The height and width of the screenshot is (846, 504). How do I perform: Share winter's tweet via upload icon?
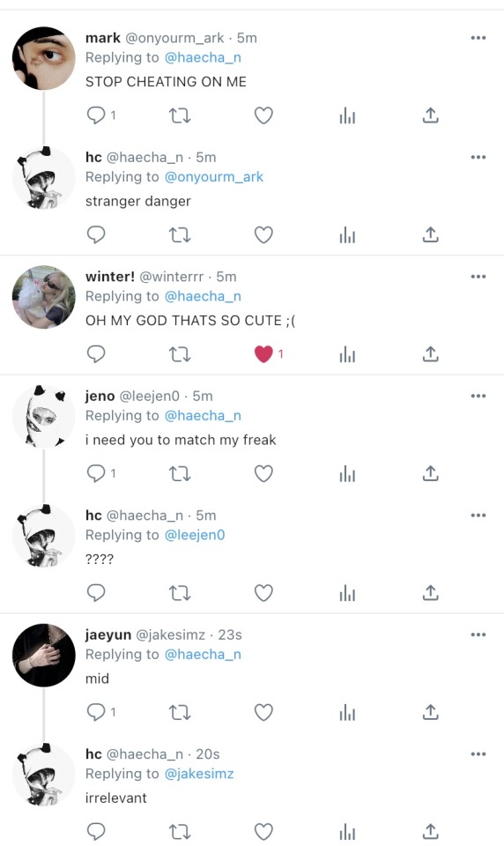[x=430, y=354]
